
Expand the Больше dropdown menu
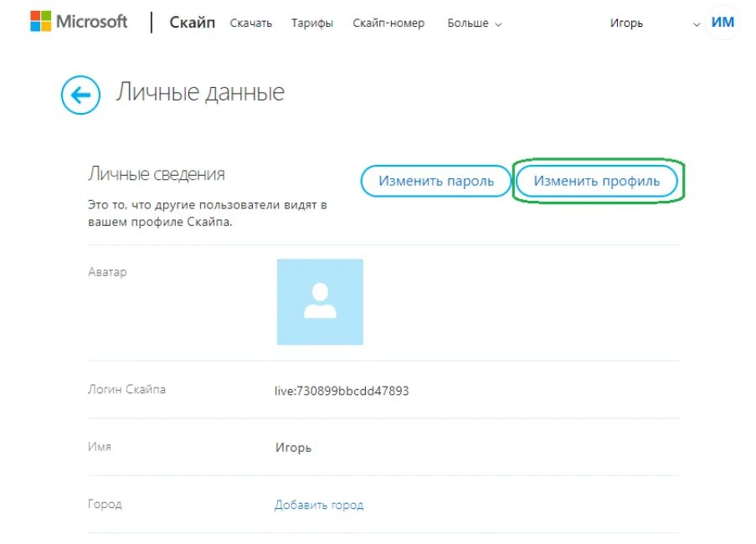click(475, 23)
